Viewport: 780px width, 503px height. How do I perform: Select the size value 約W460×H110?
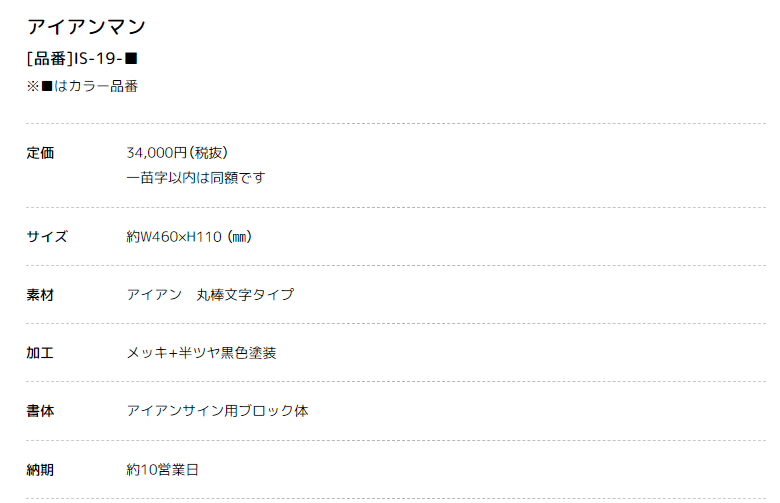pos(174,236)
